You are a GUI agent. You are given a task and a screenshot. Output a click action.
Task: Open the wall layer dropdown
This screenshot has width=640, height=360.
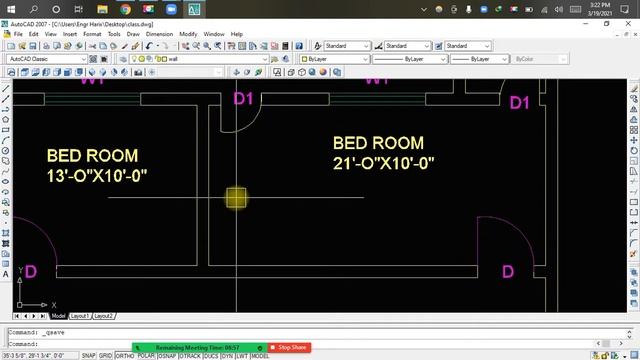point(264,59)
